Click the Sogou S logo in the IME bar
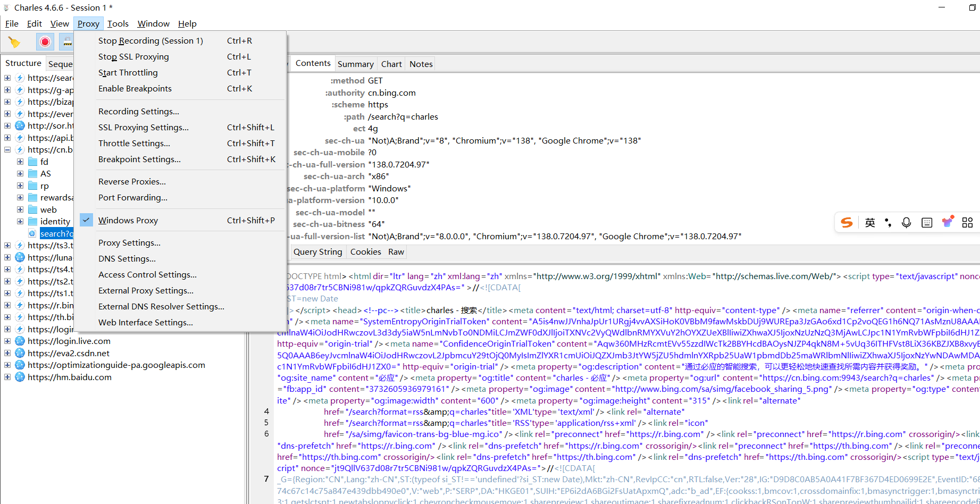 (847, 222)
